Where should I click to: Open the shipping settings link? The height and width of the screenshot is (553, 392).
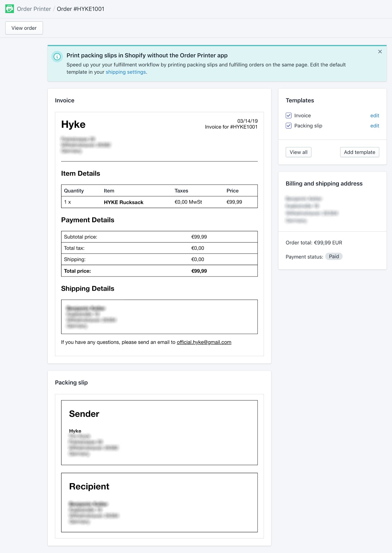[126, 72]
